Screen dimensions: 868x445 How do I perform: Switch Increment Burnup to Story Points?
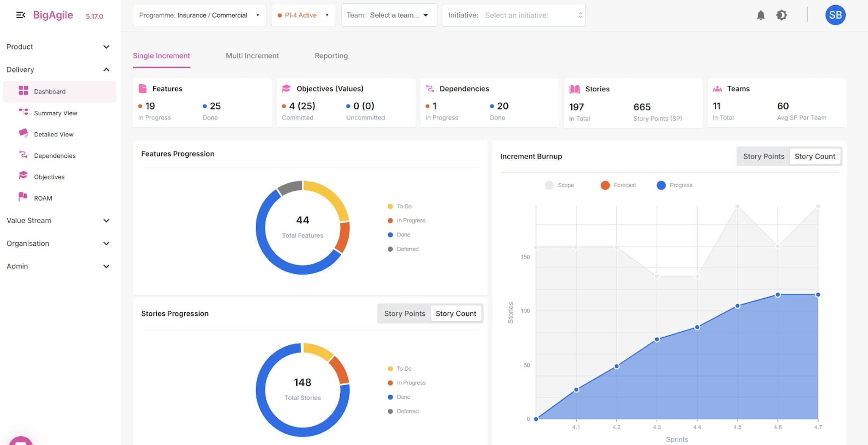[763, 156]
